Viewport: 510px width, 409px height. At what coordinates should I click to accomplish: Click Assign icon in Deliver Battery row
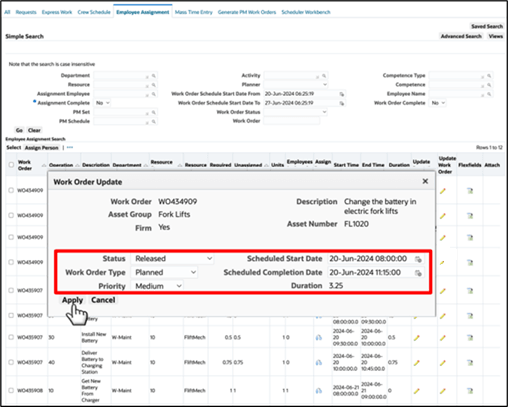319,363
